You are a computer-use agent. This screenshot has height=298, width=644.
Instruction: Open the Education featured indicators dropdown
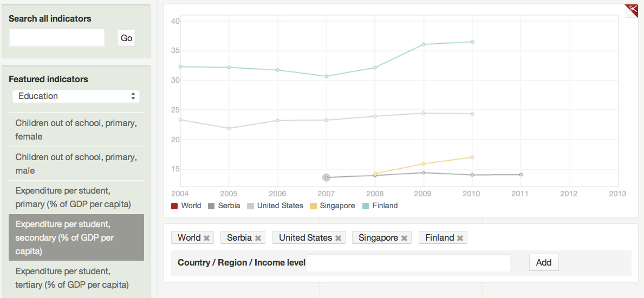pyautogui.click(x=76, y=96)
